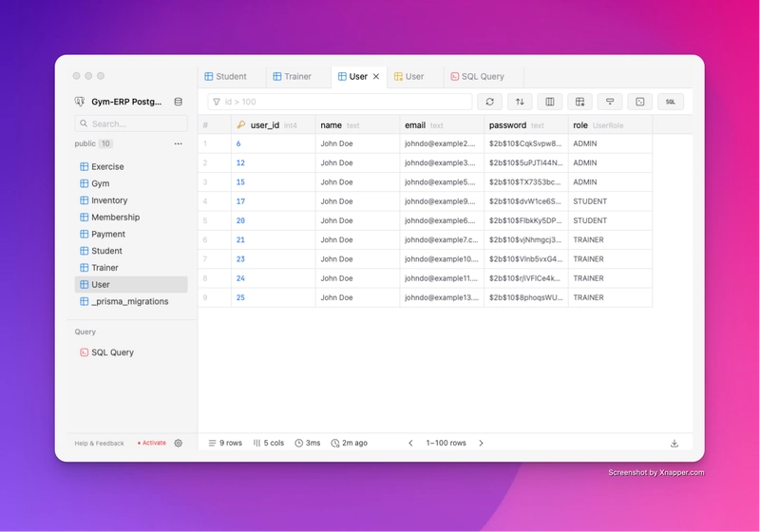Select user_id cell with value 6
This screenshot has width=760, height=532.
274,143
